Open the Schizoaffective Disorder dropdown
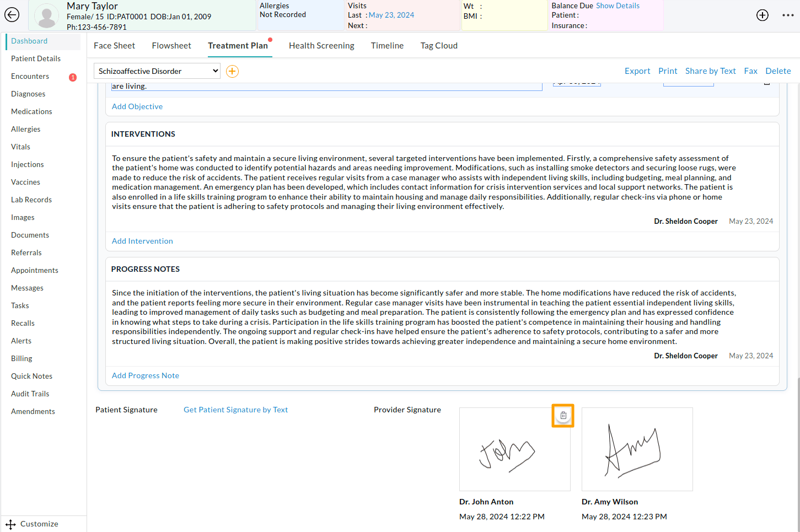The height and width of the screenshot is (532, 800). (x=157, y=71)
